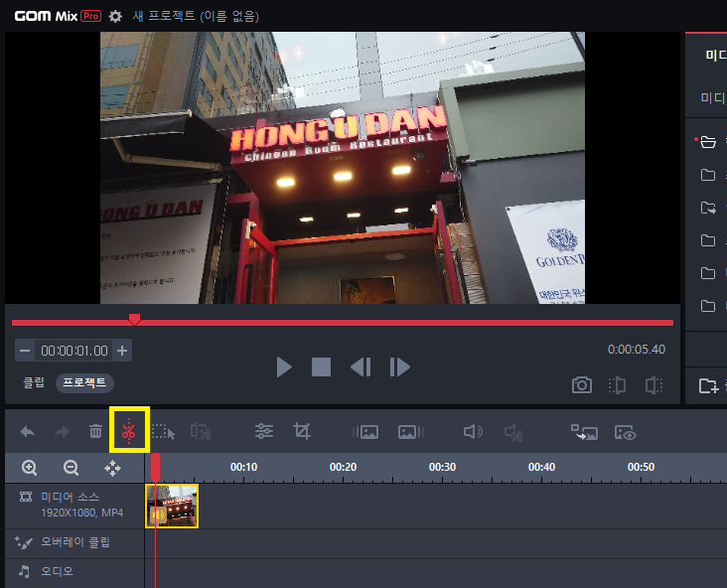
Task: Delete selected clip with trash icon
Action: click(96, 431)
